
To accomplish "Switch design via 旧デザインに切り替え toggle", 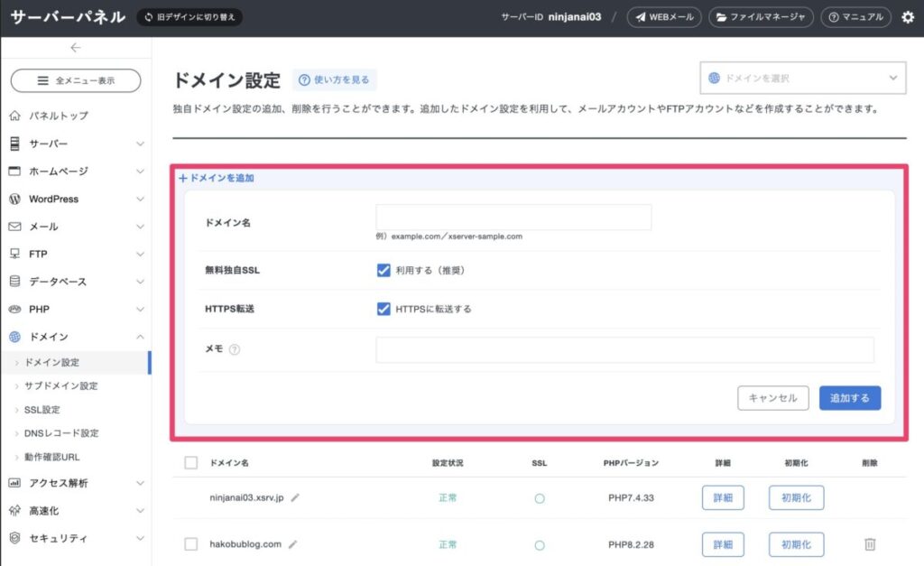I will 189,17.
